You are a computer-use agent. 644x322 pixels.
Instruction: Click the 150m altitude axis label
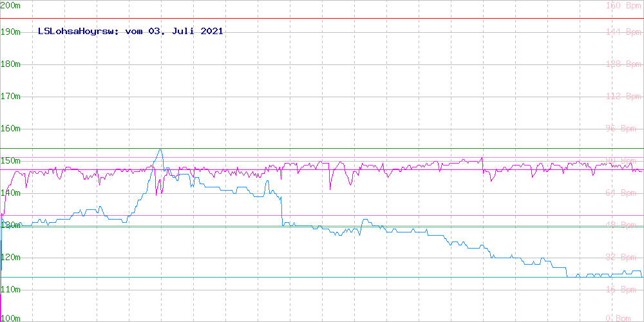[x=11, y=160]
